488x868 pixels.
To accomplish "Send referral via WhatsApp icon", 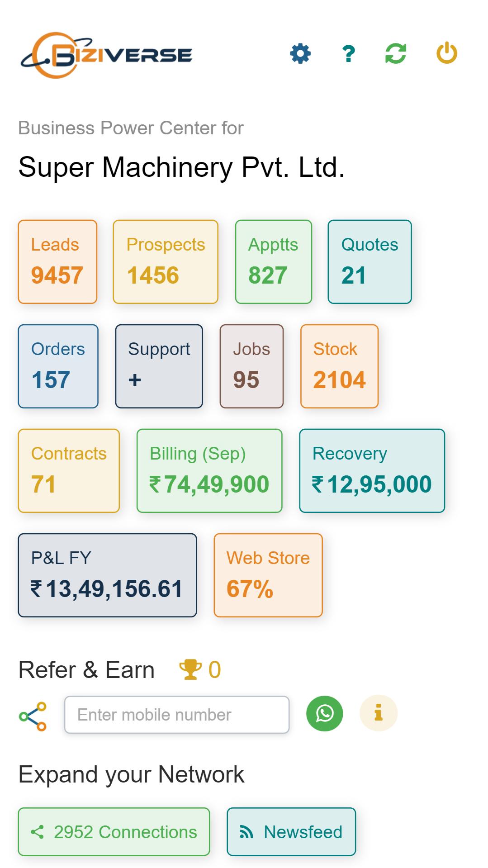I will (x=325, y=713).
